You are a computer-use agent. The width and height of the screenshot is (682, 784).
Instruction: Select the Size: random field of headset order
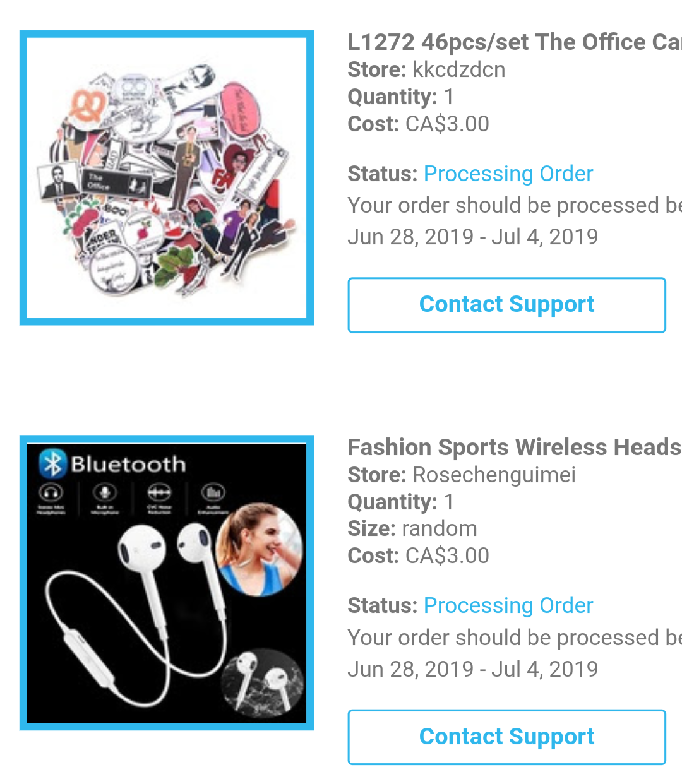[x=412, y=528]
